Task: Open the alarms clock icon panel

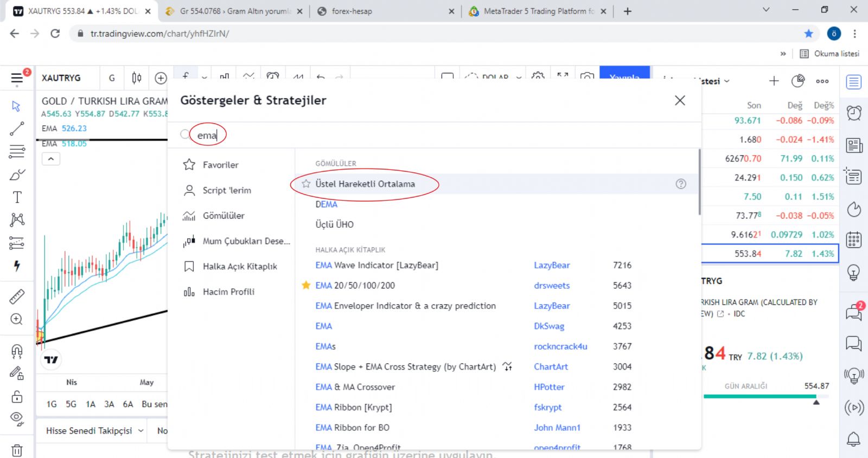Action: [x=854, y=113]
